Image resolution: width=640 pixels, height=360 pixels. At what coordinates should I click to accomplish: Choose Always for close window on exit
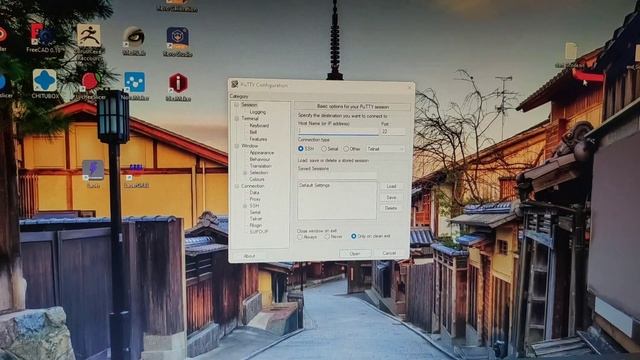point(300,237)
